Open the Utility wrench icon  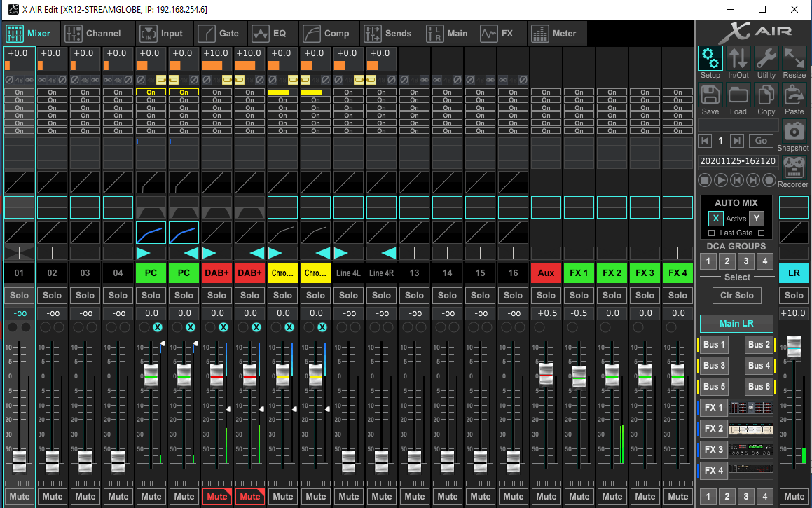(766, 59)
